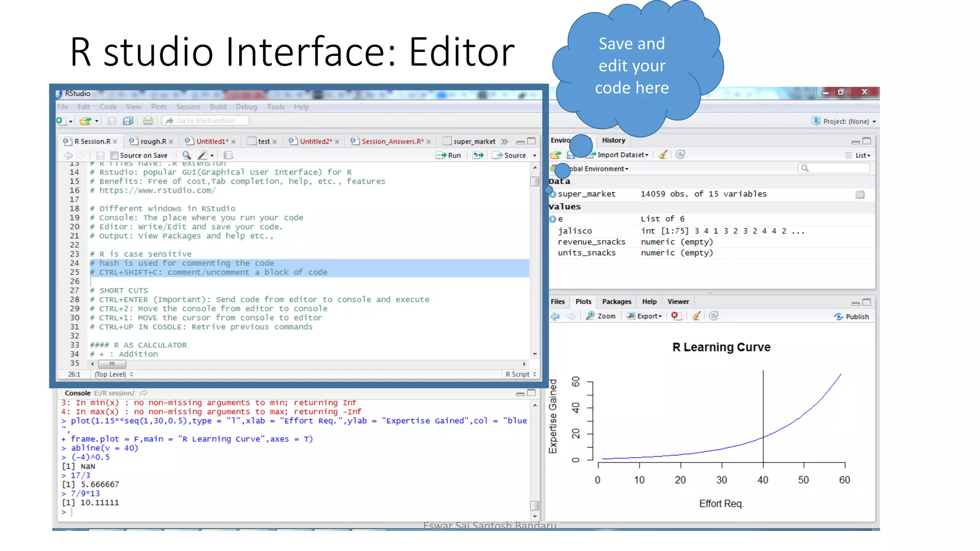Open Export plot dropdown

[645, 316]
